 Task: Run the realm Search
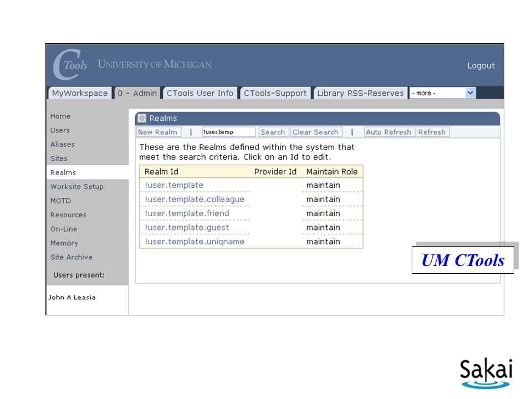273,132
